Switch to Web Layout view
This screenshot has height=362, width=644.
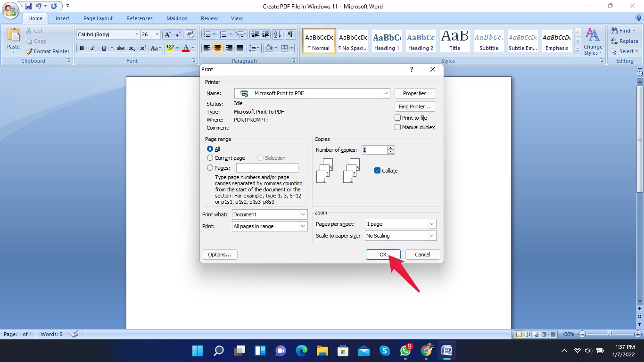point(535,334)
